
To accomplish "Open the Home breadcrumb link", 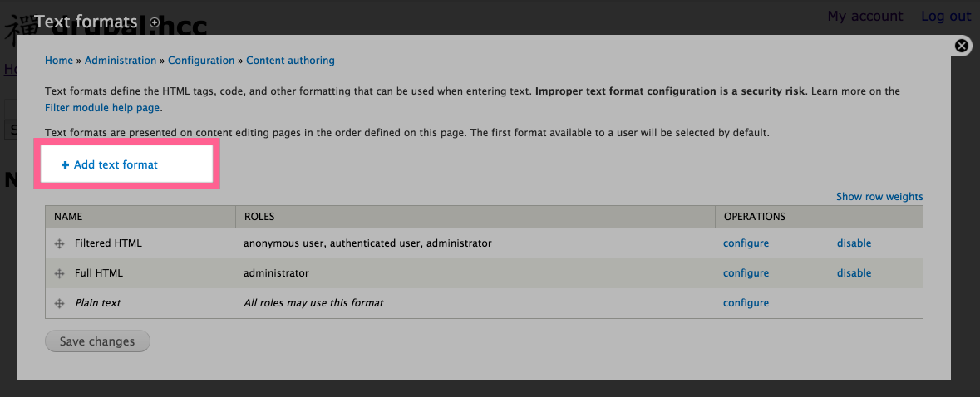I will click(59, 61).
